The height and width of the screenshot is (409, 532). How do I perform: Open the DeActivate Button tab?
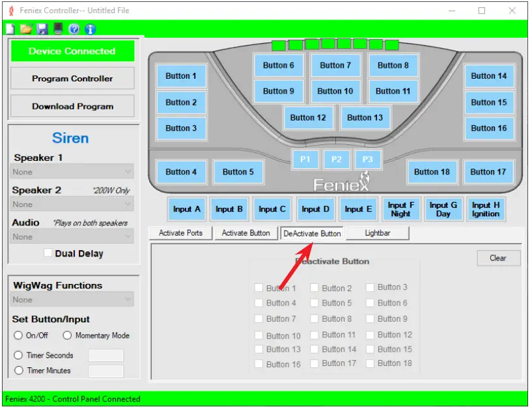tap(312, 234)
